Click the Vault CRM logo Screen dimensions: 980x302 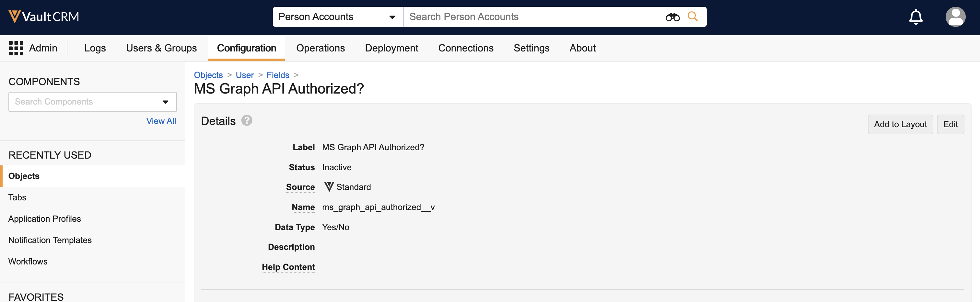pos(44,17)
